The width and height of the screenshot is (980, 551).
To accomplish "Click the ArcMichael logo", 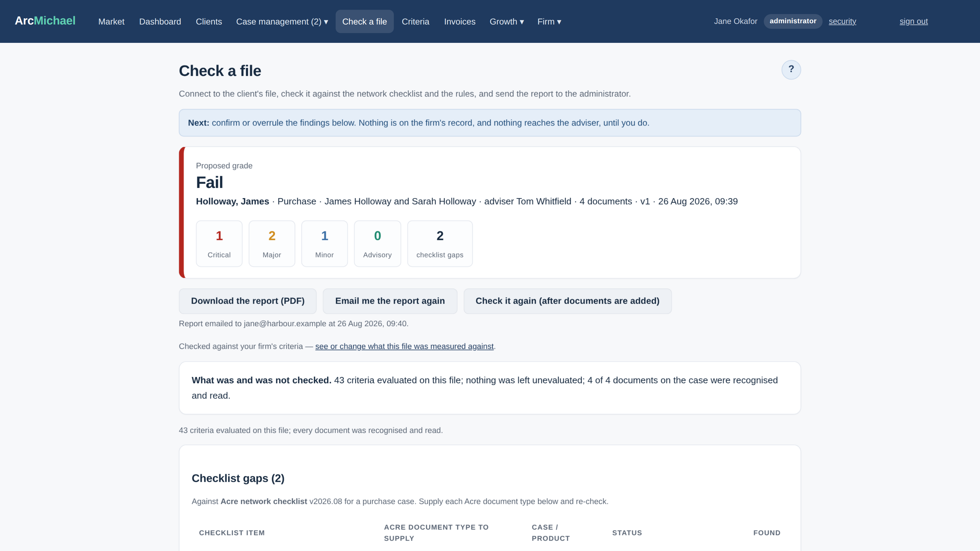I will [x=45, y=21].
